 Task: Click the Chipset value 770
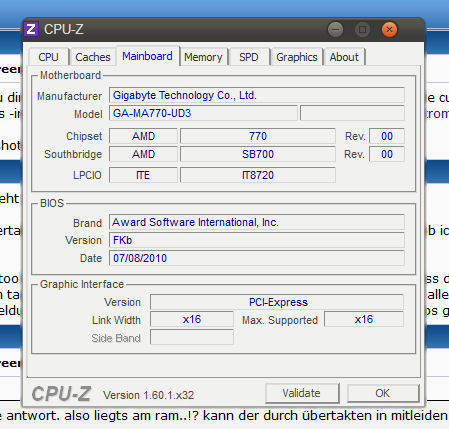click(x=258, y=136)
